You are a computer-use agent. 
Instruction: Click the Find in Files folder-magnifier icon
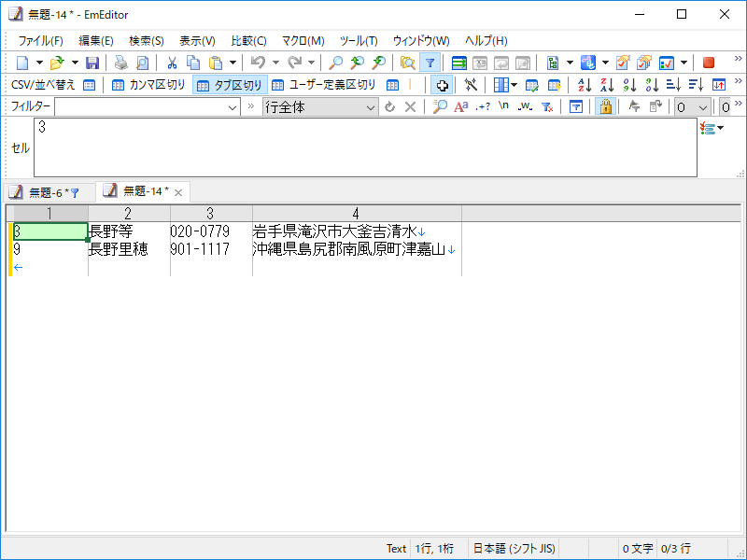407,63
